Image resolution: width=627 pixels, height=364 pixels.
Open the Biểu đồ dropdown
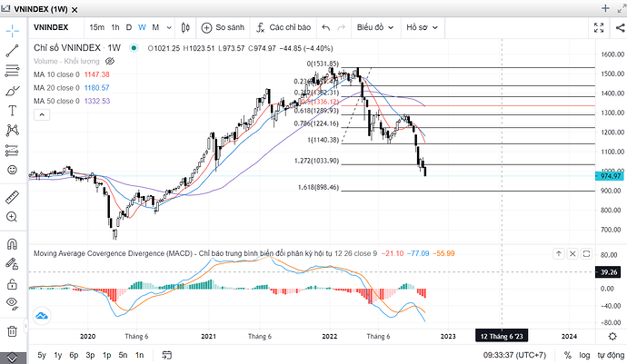click(x=374, y=27)
